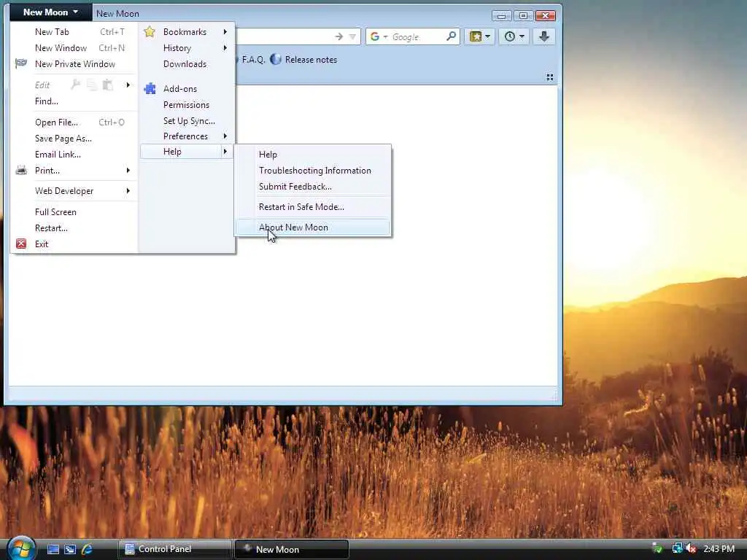Viewport: 747px width, 560px height.
Task: Expand the Bookmarks submenu arrow
Action: coord(225,32)
